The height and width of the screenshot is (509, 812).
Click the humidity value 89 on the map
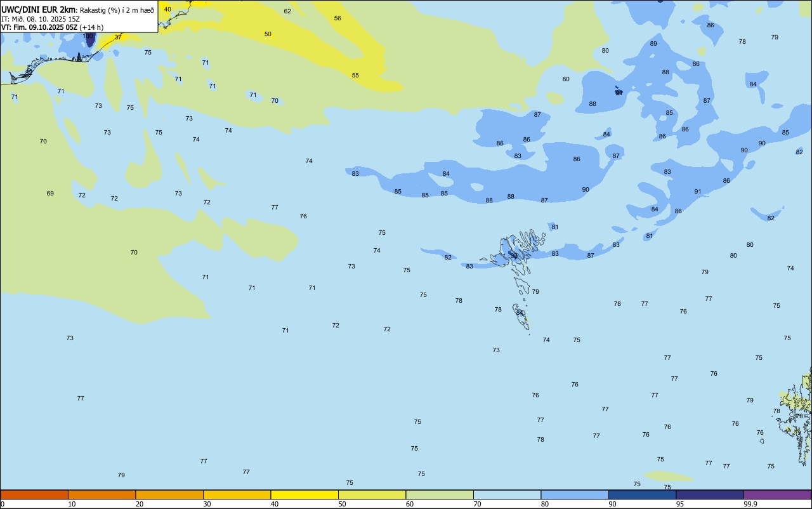(x=653, y=44)
